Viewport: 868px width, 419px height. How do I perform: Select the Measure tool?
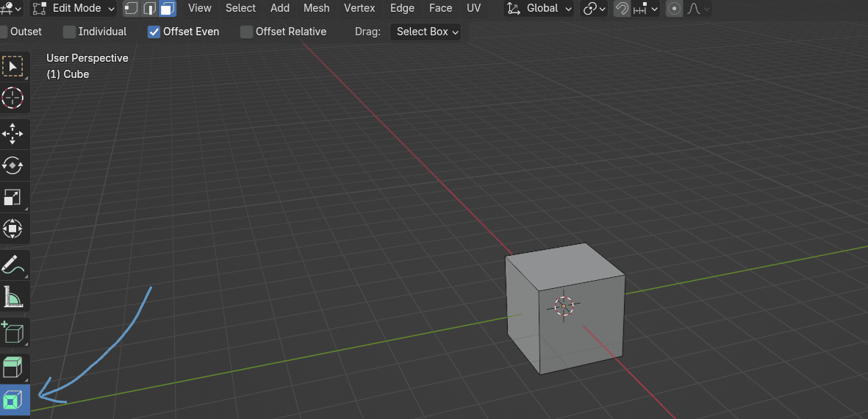tap(12, 297)
